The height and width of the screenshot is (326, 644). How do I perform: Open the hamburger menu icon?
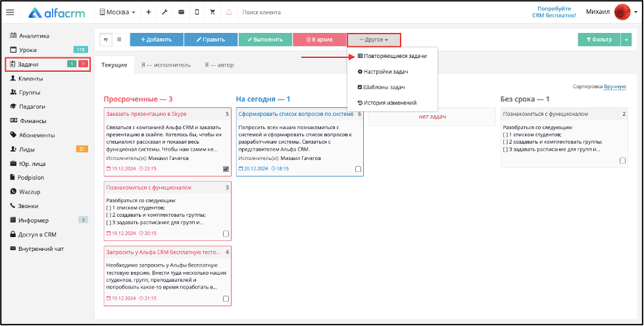pos(10,13)
